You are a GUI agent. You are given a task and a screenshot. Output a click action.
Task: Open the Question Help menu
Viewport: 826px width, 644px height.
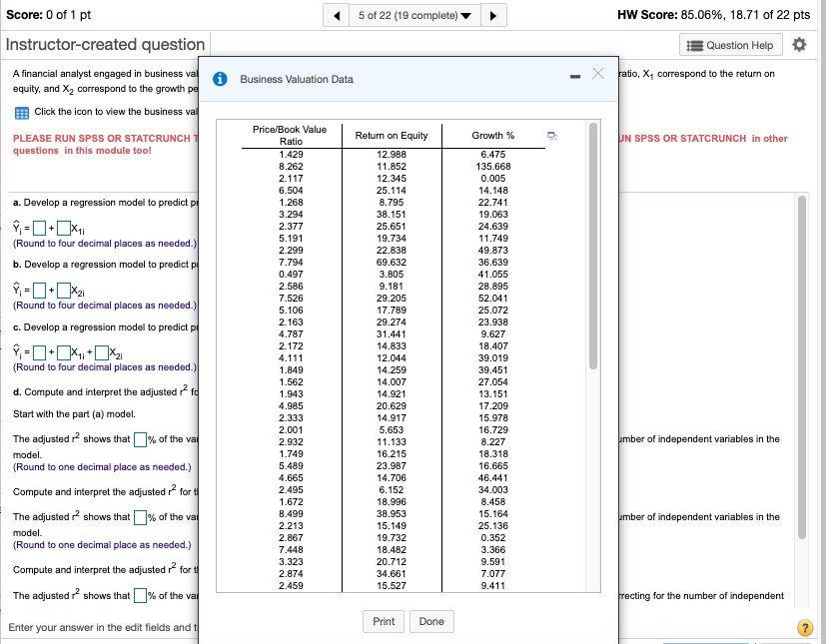(x=732, y=45)
